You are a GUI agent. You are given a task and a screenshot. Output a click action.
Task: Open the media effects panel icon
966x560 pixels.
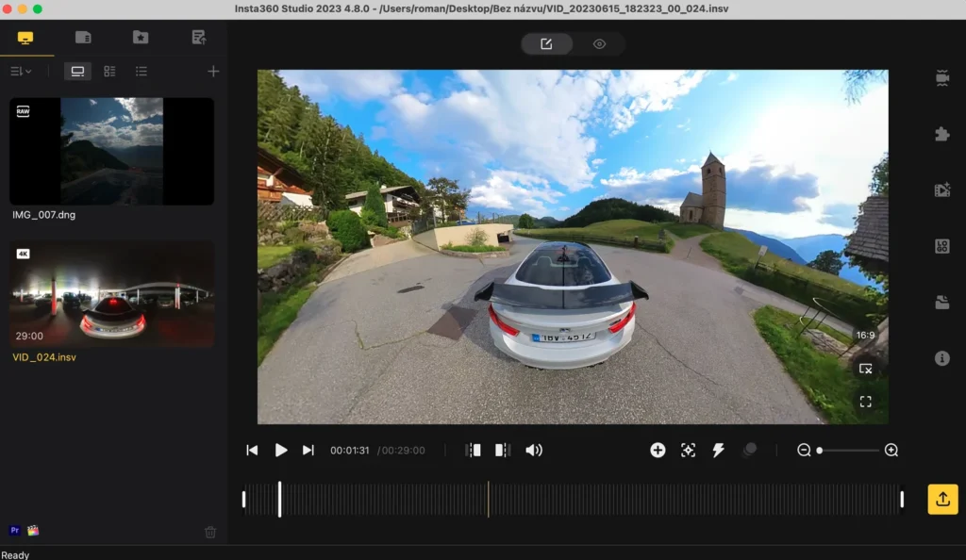pyautogui.click(x=942, y=190)
